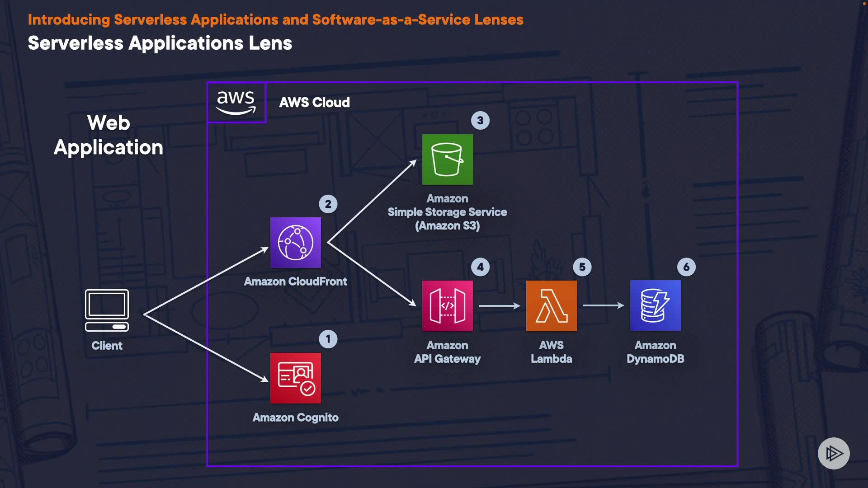Click the Amazon Simple Storage Service label
This screenshot has width=868, height=488.
click(447, 212)
